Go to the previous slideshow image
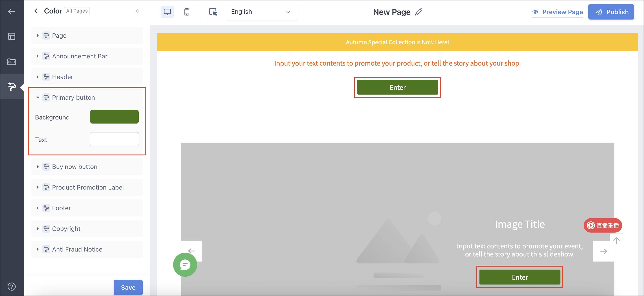 (x=191, y=251)
